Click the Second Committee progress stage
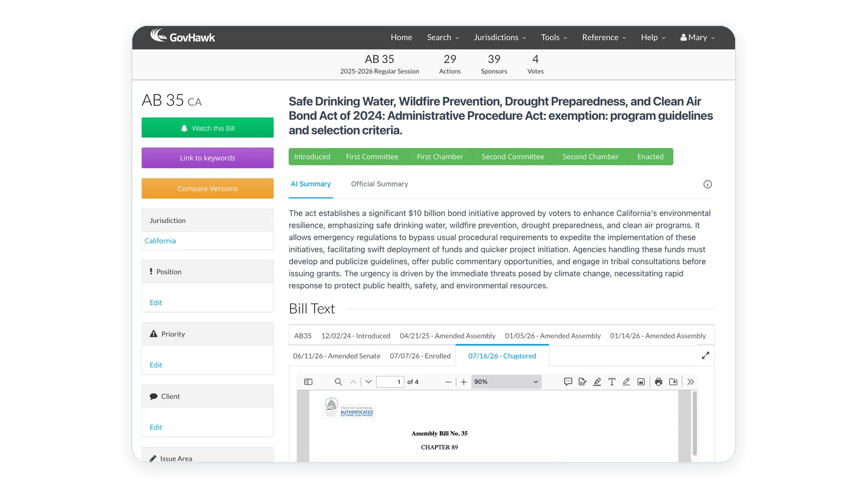Screen dimensions: 868x488 point(513,157)
